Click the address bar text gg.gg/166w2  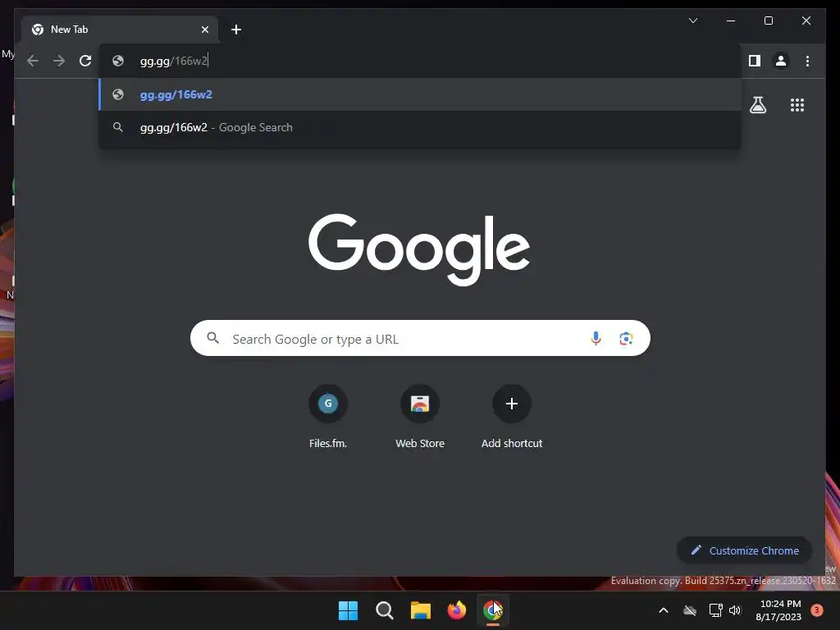click(x=174, y=61)
